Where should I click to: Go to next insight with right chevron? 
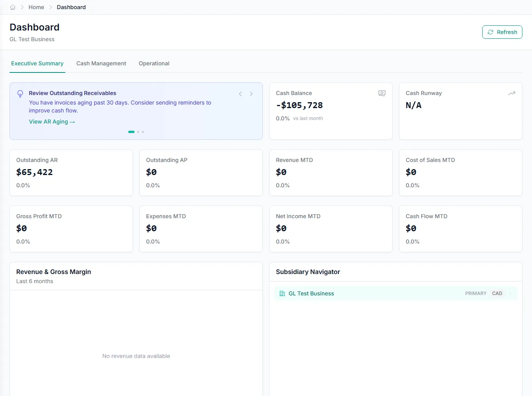[x=251, y=94]
